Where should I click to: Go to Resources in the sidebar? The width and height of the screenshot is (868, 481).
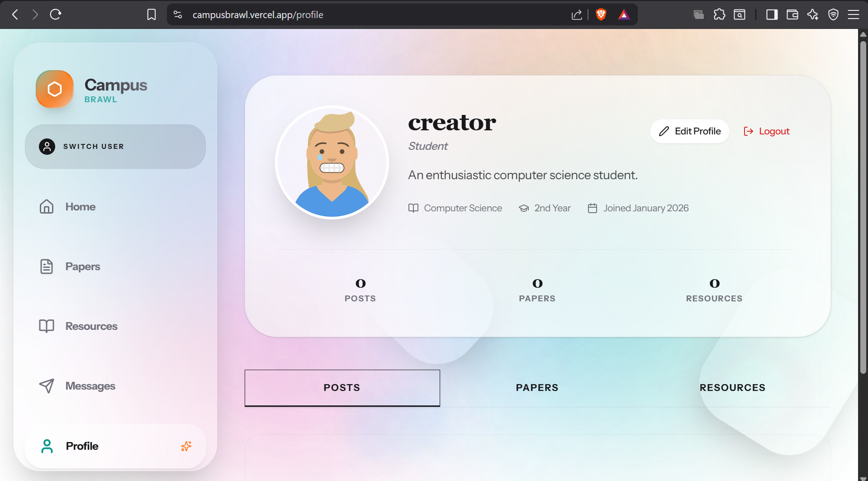[x=115, y=326]
